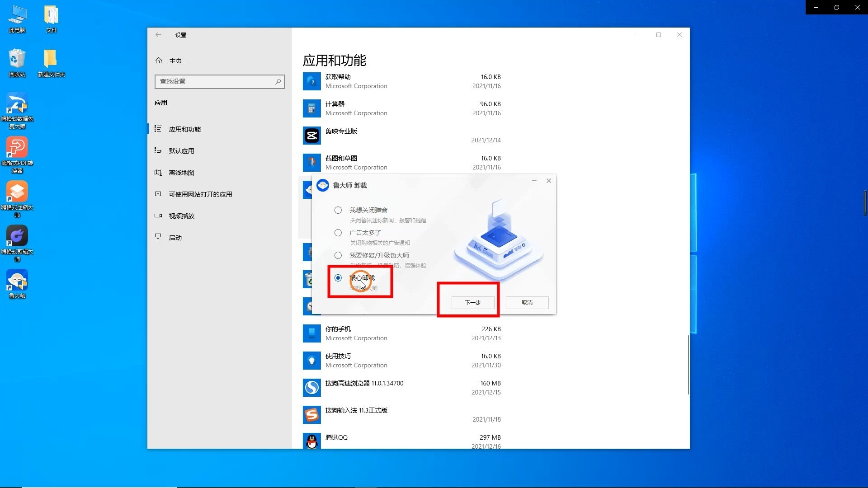The image size is (868, 488).
Task: Click the 应用和功能 sidebar icon
Action: click(x=158, y=129)
